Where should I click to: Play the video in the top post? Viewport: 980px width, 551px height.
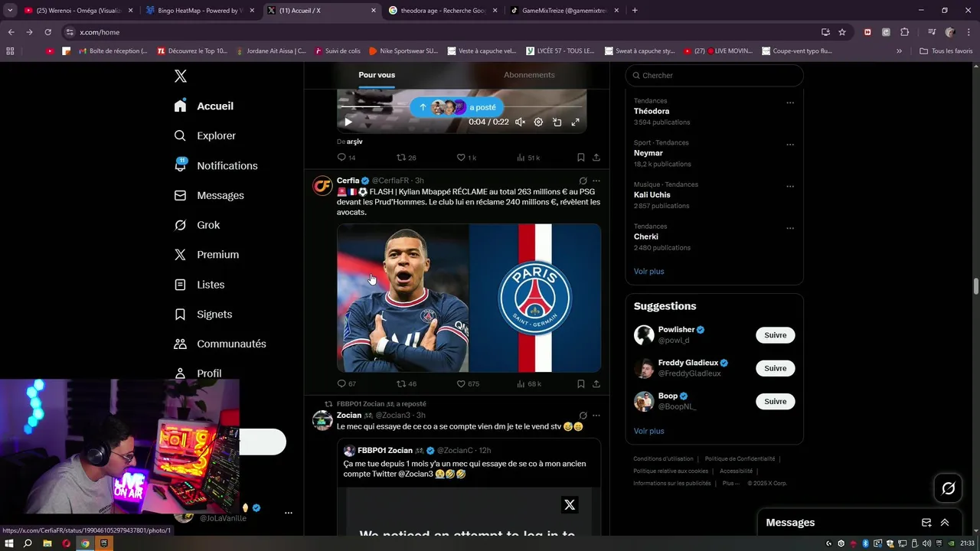348,122
